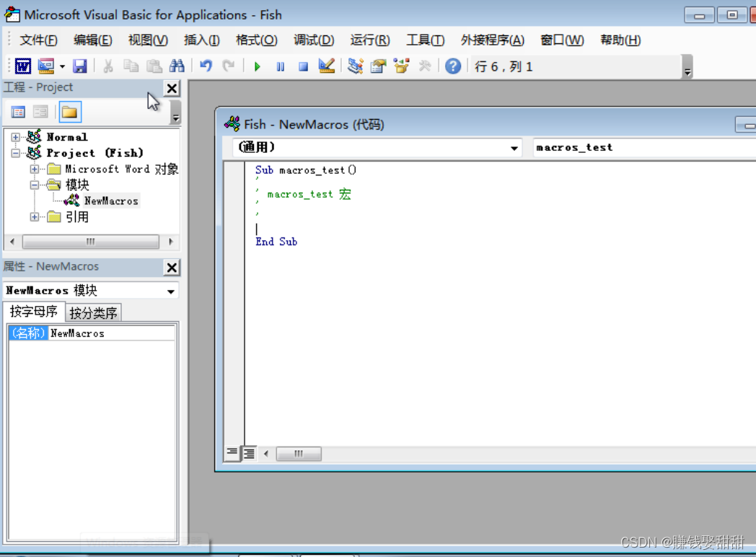The width and height of the screenshot is (756, 557).
Task: Select the 模块 folder in the tree
Action: [77, 185]
